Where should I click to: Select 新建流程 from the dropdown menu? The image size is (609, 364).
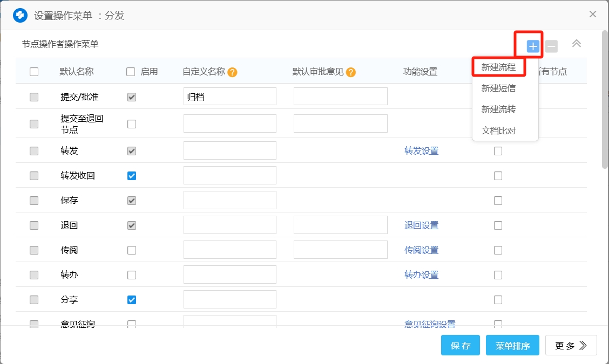[x=498, y=67]
